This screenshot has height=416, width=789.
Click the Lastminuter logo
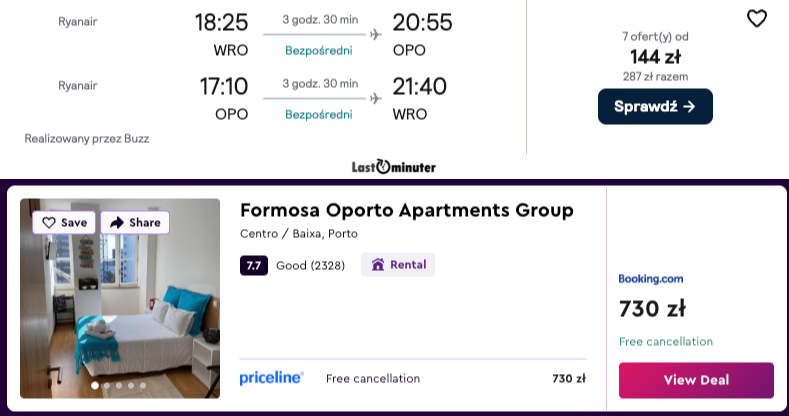pos(394,167)
